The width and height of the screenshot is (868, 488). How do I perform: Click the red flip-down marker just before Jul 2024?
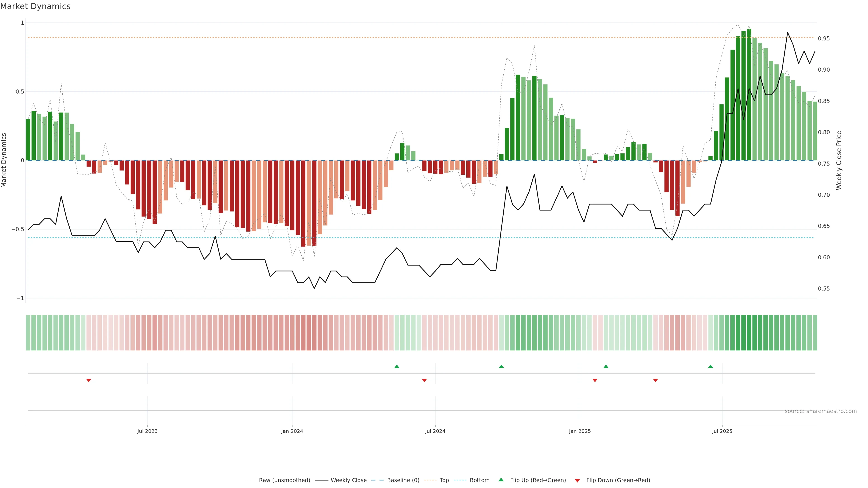[x=424, y=380]
